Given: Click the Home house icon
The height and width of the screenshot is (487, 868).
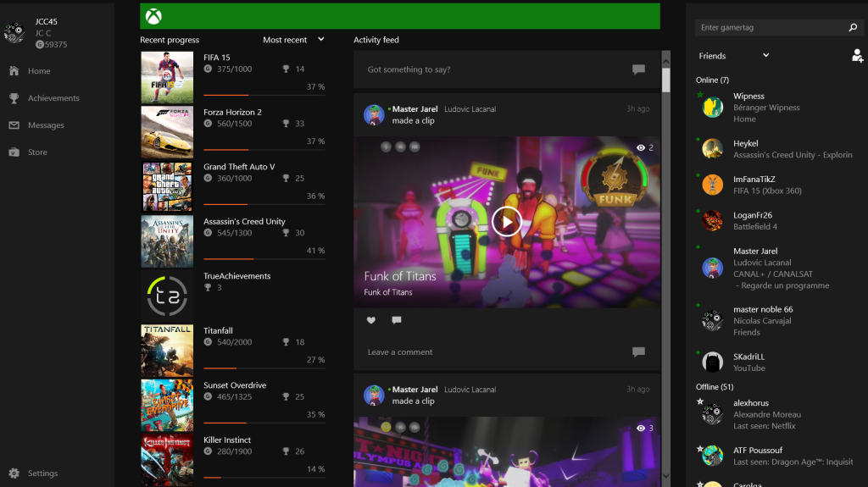Looking at the screenshot, I should 14,71.
